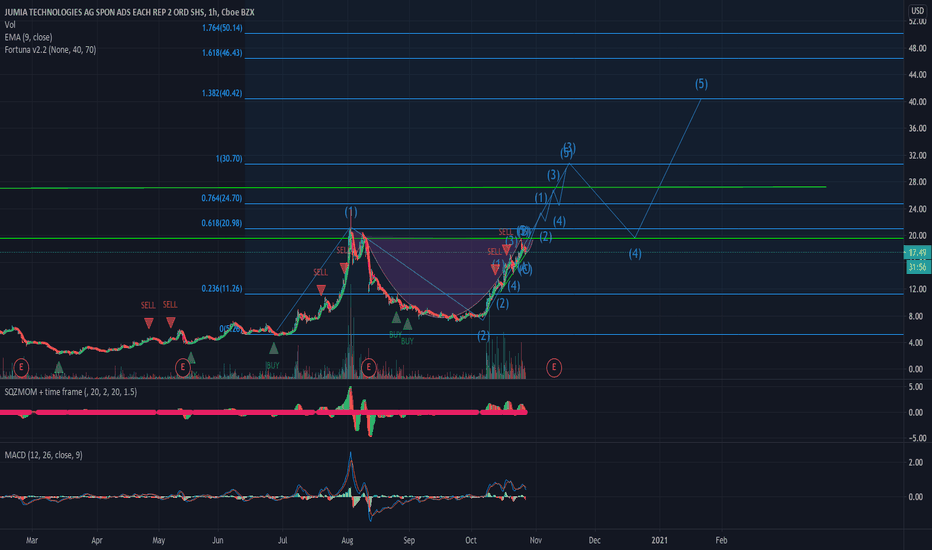Click the 2.00 MACD axis label
This screenshot has height=550, width=932.
pyautogui.click(x=916, y=463)
